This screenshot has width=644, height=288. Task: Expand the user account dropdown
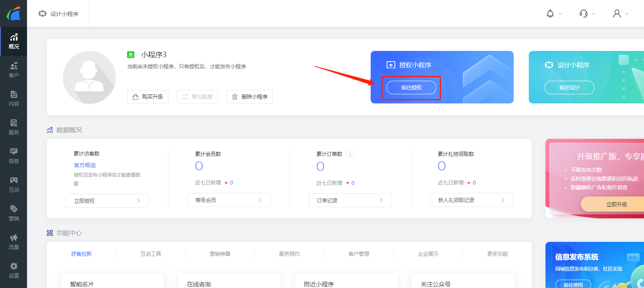(621, 14)
